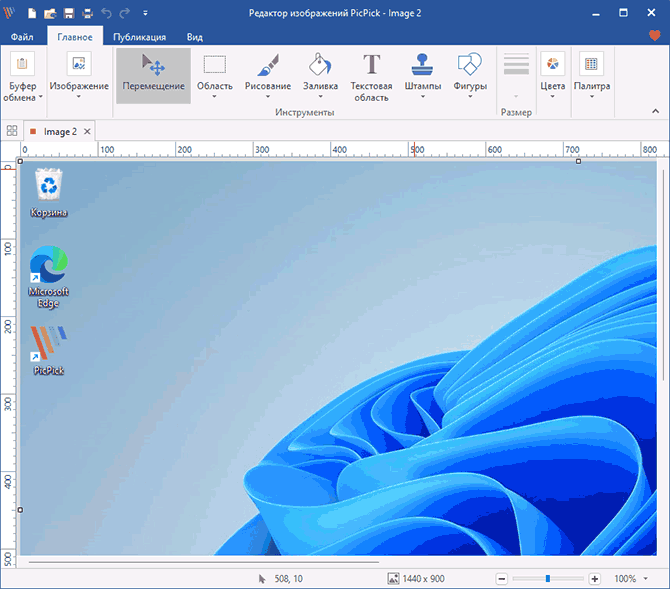Open the Палитра palette grid icon
Viewport: 670px width, 589px height.
click(x=591, y=64)
